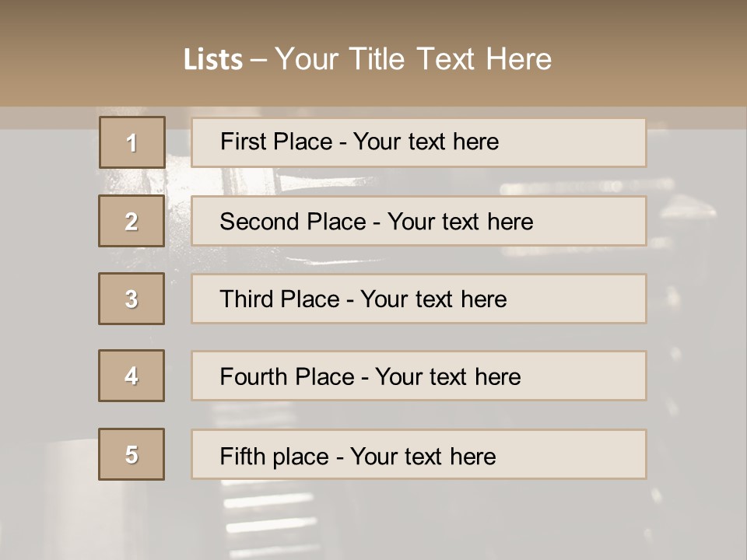Select the number 4 box
This screenshot has width=747, height=560.
[x=132, y=376]
